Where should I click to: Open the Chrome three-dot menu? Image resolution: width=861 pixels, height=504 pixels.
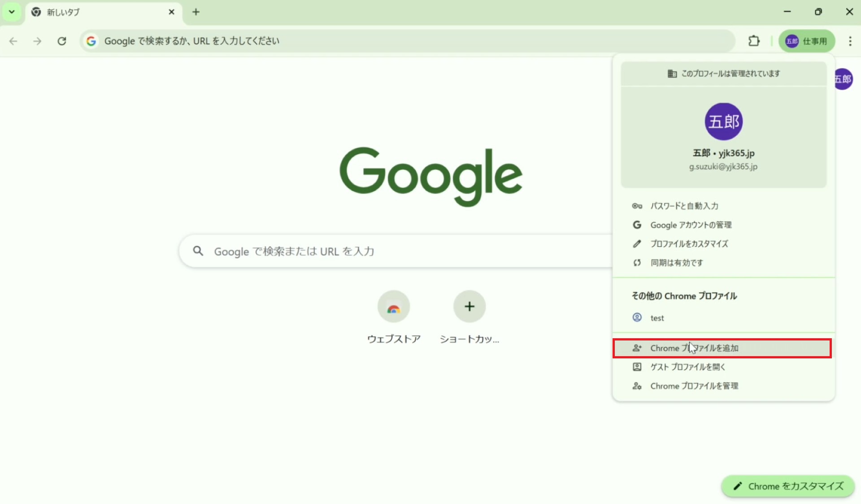pyautogui.click(x=850, y=41)
